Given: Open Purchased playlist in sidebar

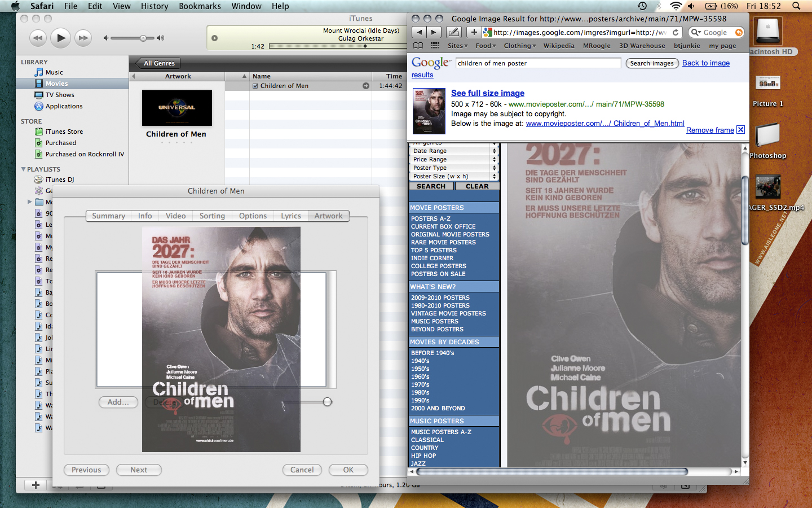Looking at the screenshot, I should [x=60, y=143].
